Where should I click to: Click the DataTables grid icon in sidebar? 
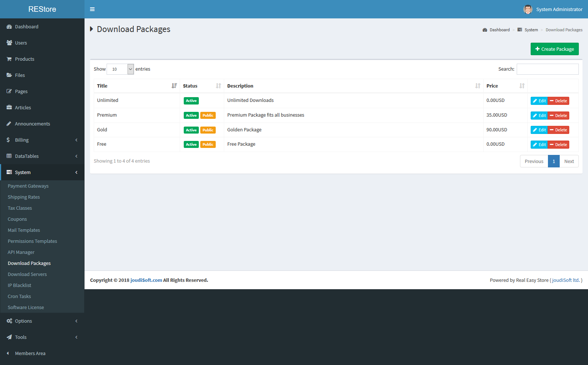pyautogui.click(x=9, y=156)
